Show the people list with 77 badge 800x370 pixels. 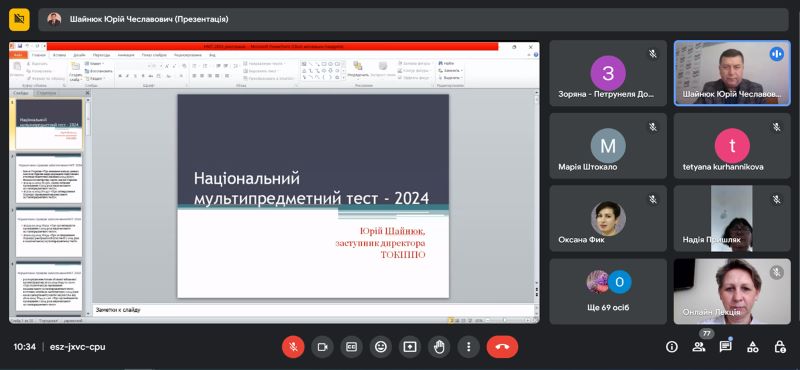[x=698, y=347]
